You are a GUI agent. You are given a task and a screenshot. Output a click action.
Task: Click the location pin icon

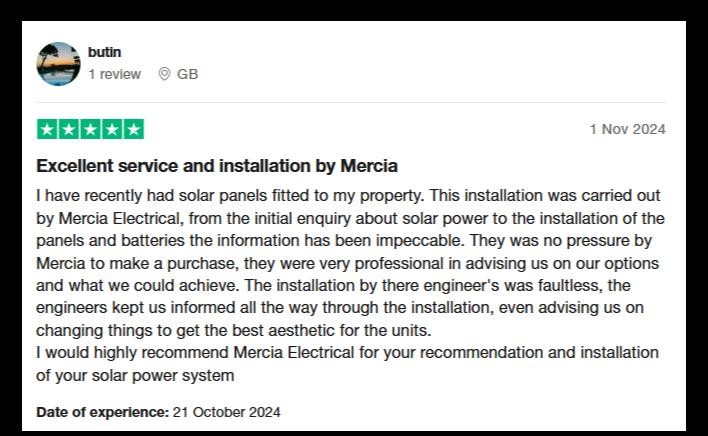[x=164, y=74]
